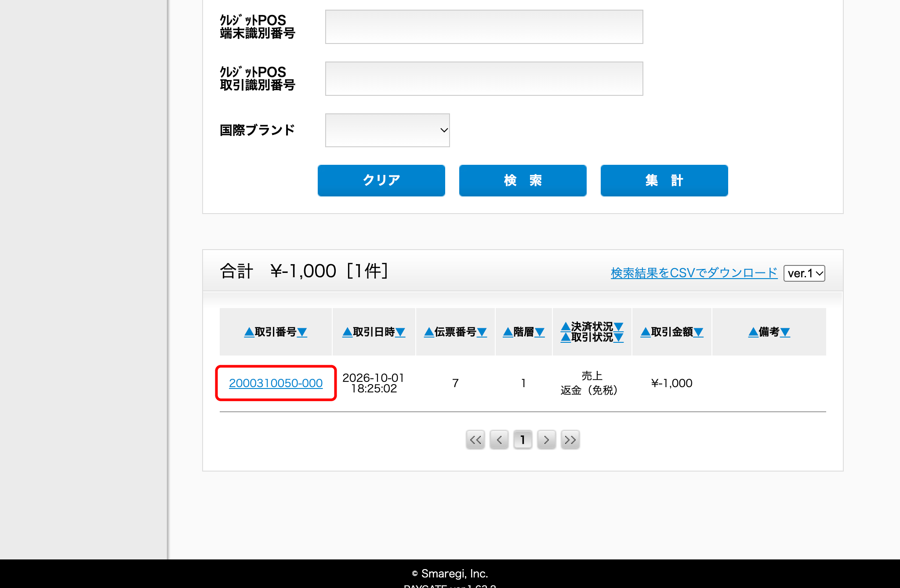Viewport: 900px width, 588px height.
Task: Open the 国際ブランド dropdown
Action: coord(387,130)
